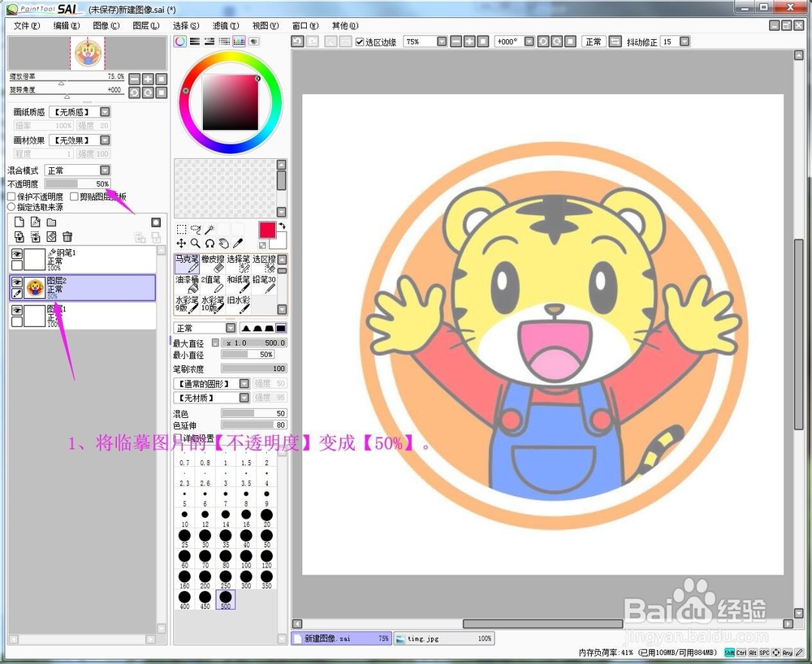
Task: Select the lasso selection tool
Action: tap(195, 229)
